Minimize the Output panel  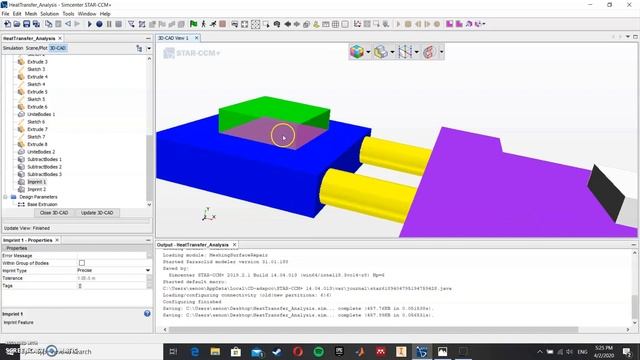pos(633,244)
